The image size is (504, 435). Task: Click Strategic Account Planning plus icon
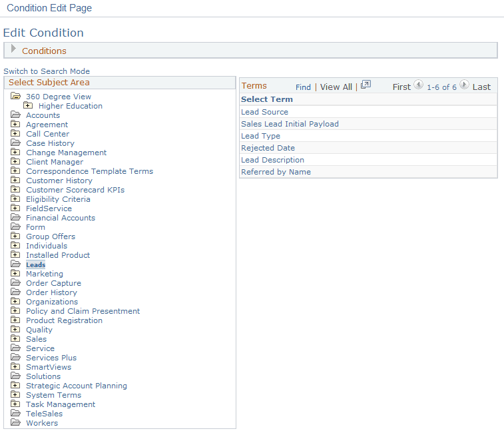coord(15,385)
